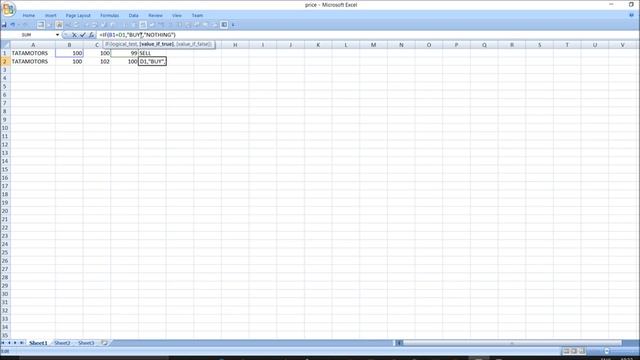Click the logical_test argument in the tooltip
The image size is (640, 360).
point(124,44)
